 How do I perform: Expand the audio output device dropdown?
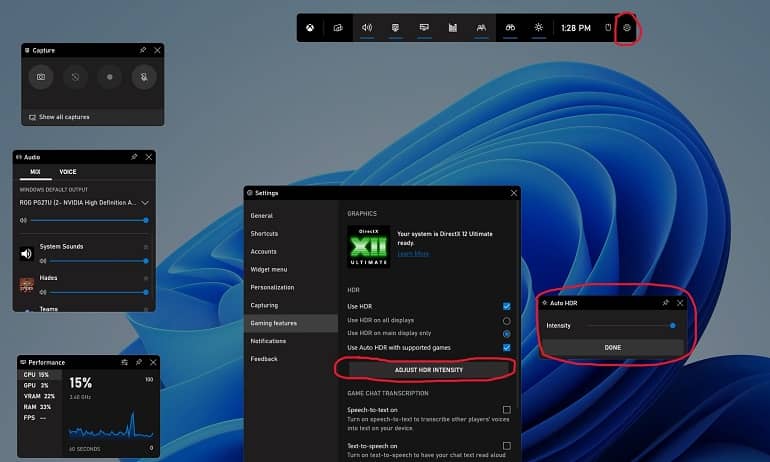145,203
